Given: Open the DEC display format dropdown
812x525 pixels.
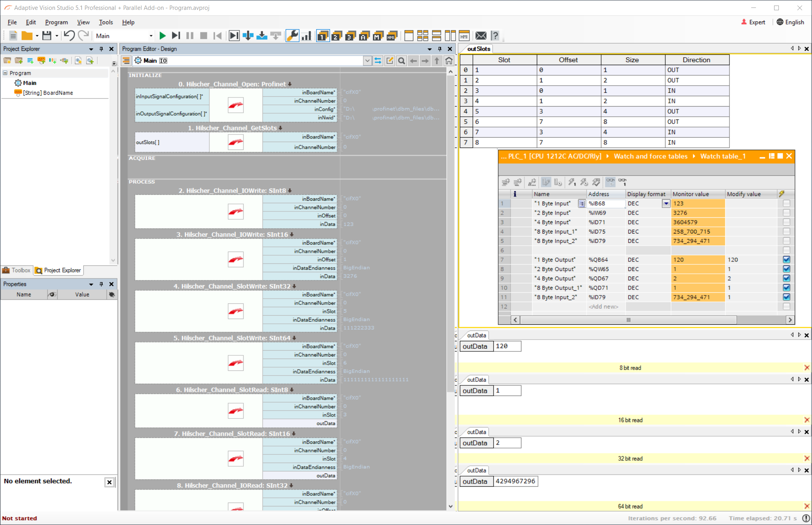Looking at the screenshot, I should [666, 204].
